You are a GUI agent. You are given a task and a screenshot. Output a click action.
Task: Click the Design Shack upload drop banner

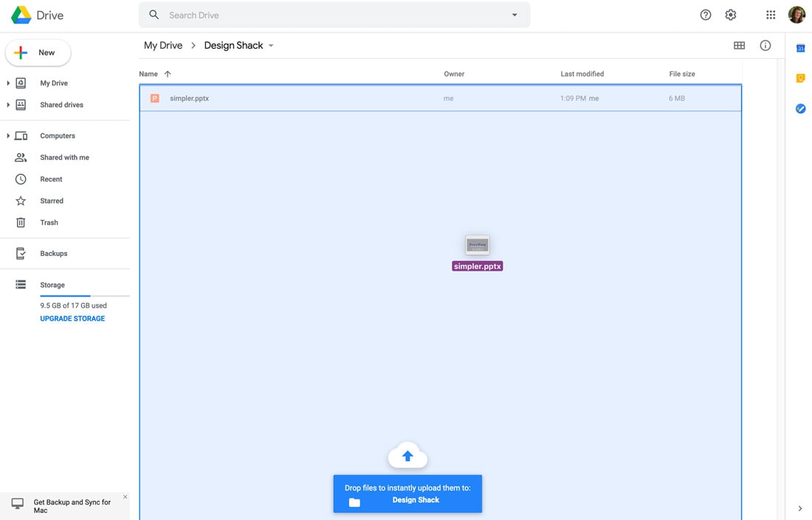point(407,493)
